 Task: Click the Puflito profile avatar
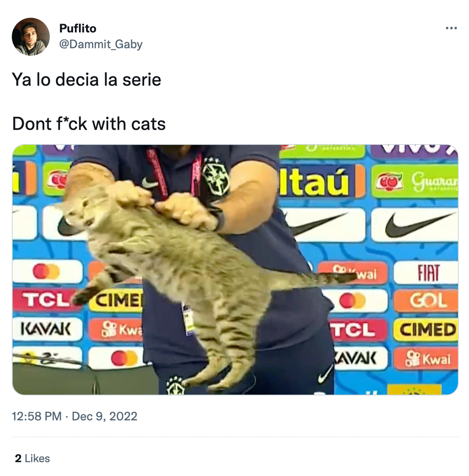click(31, 36)
